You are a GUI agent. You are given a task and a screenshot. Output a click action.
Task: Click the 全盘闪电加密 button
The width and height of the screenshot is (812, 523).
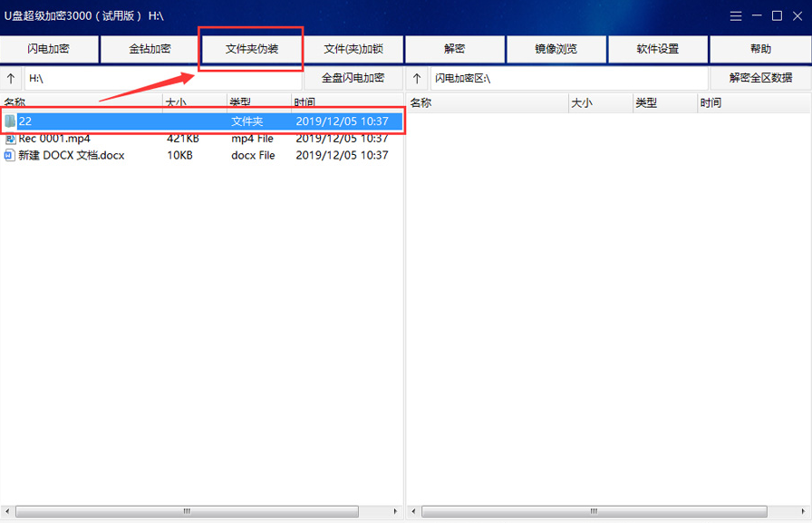tap(353, 79)
